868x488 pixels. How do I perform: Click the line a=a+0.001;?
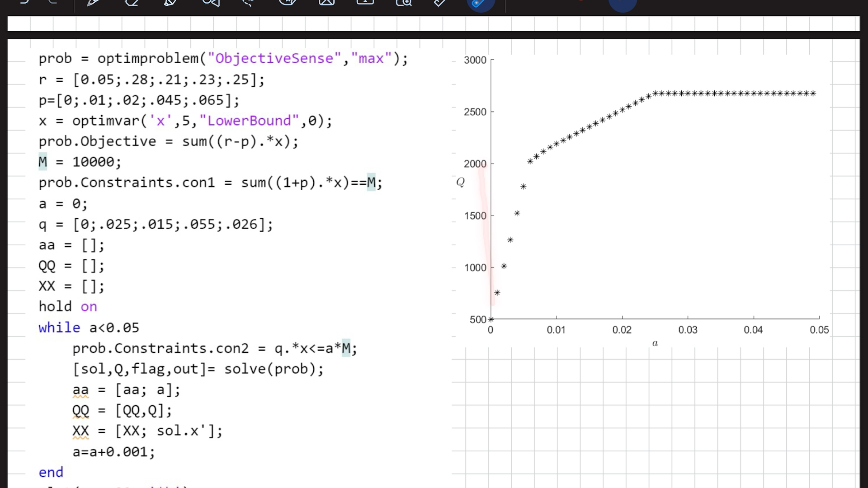[x=114, y=452]
